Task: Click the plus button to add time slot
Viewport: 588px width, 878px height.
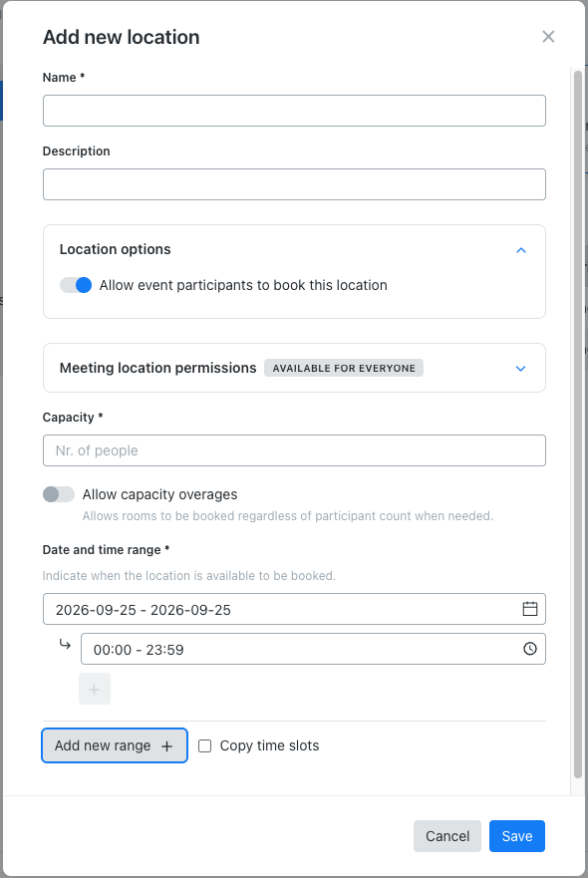Action: (x=95, y=689)
